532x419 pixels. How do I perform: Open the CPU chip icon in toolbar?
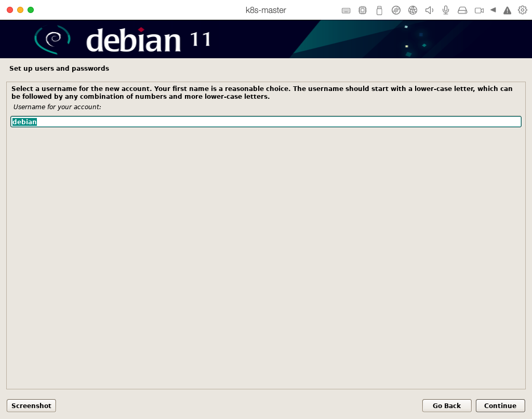click(362, 10)
